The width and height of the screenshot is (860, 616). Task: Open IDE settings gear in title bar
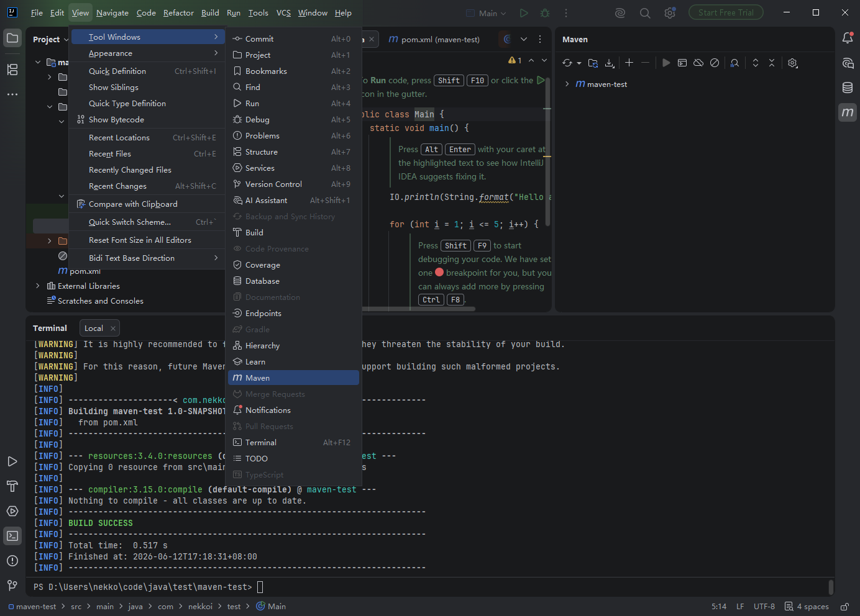[670, 12]
